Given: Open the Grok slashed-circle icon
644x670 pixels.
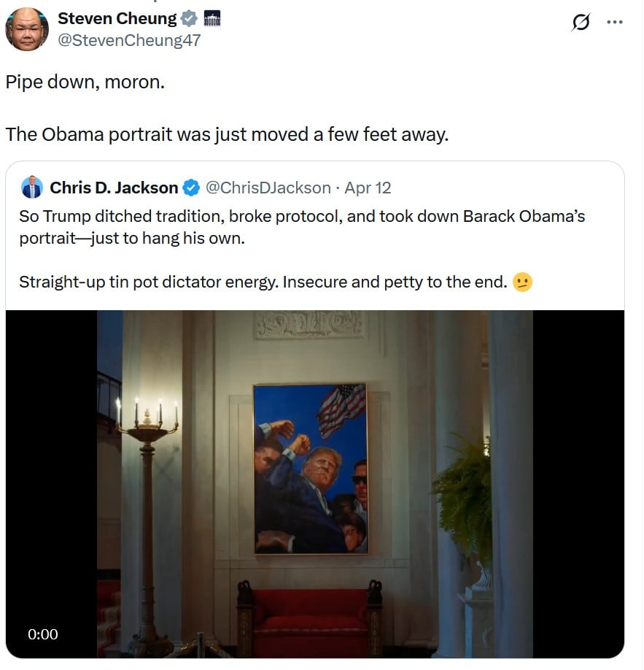Looking at the screenshot, I should [581, 23].
